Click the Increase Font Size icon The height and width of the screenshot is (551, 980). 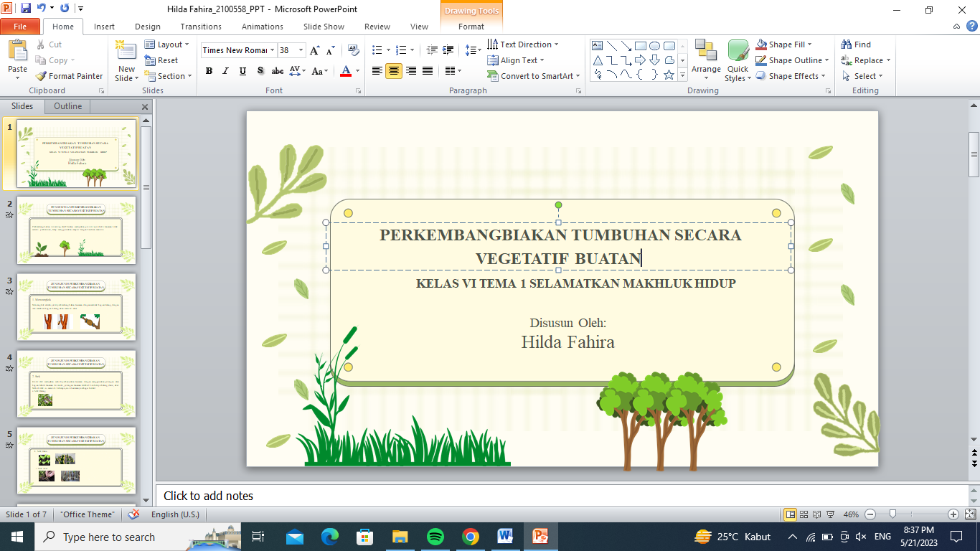pyautogui.click(x=314, y=50)
